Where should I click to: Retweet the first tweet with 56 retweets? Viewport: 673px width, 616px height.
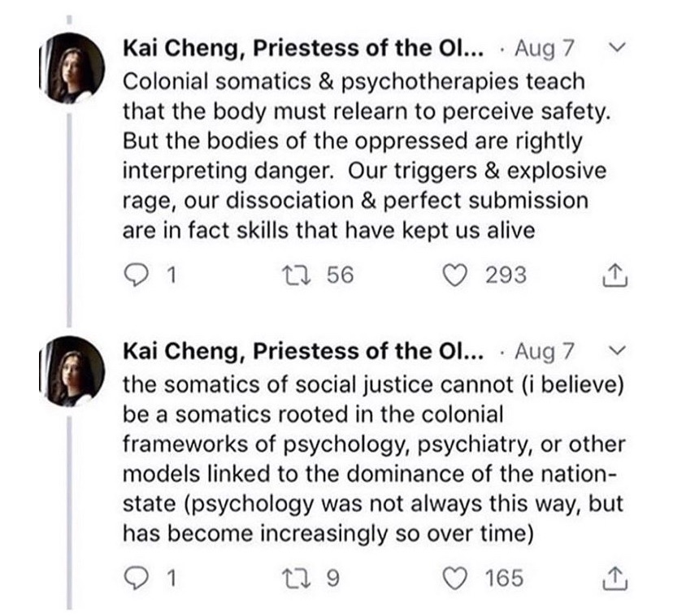click(x=309, y=275)
